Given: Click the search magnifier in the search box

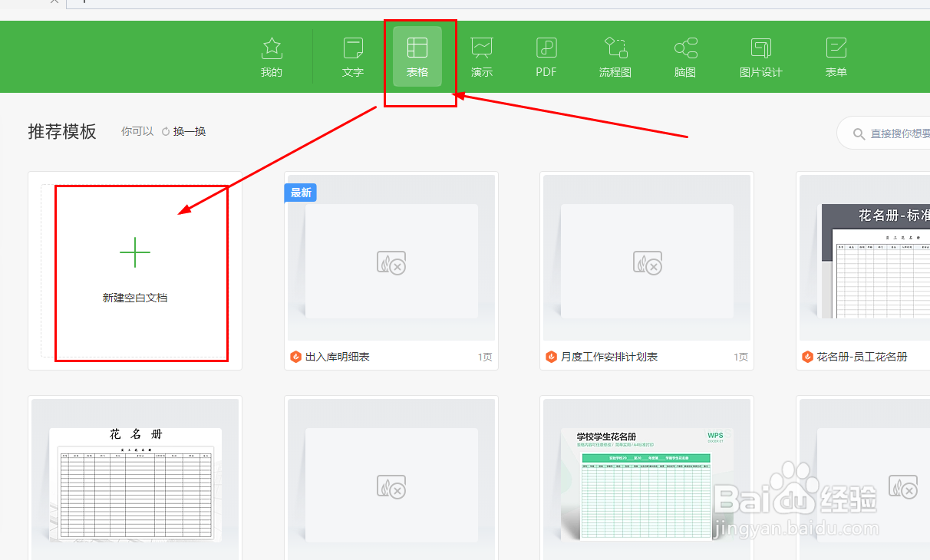Looking at the screenshot, I should 859,132.
